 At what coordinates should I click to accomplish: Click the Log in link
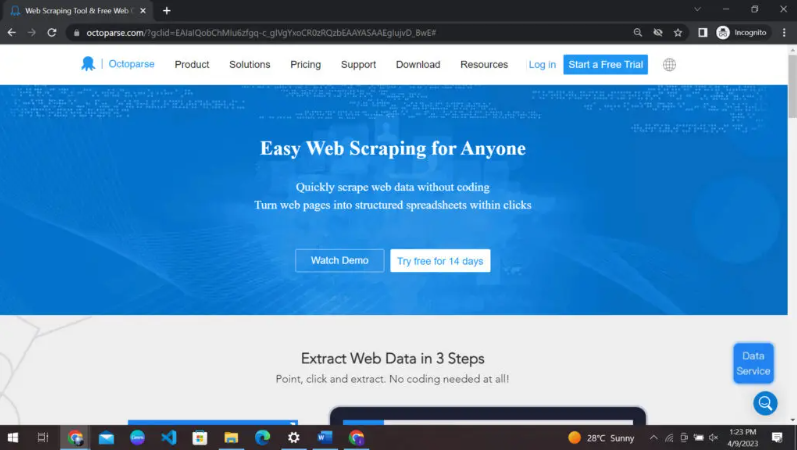[x=542, y=64]
